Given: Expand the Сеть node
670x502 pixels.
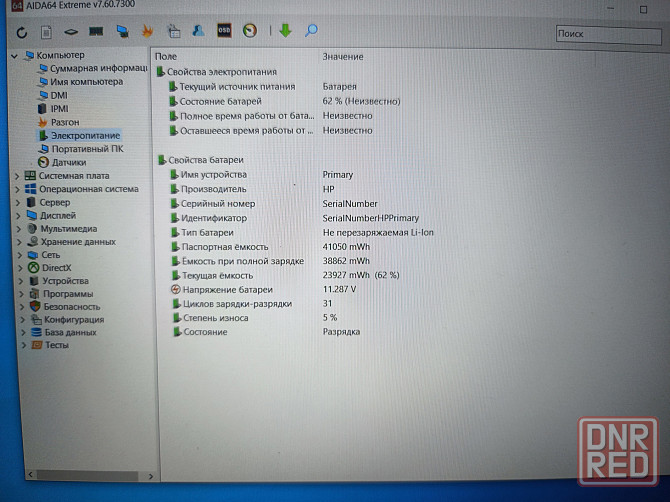Looking at the screenshot, I should click(20, 255).
